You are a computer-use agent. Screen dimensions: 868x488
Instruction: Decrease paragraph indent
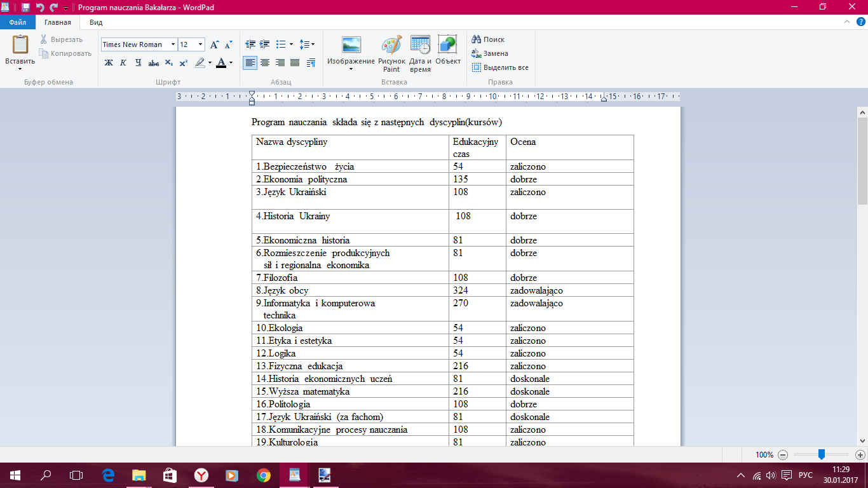250,44
